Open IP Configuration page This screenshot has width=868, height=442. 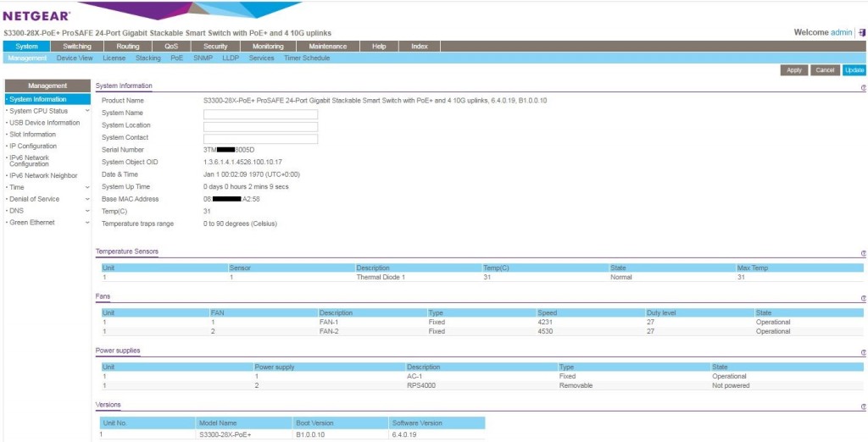(33, 146)
